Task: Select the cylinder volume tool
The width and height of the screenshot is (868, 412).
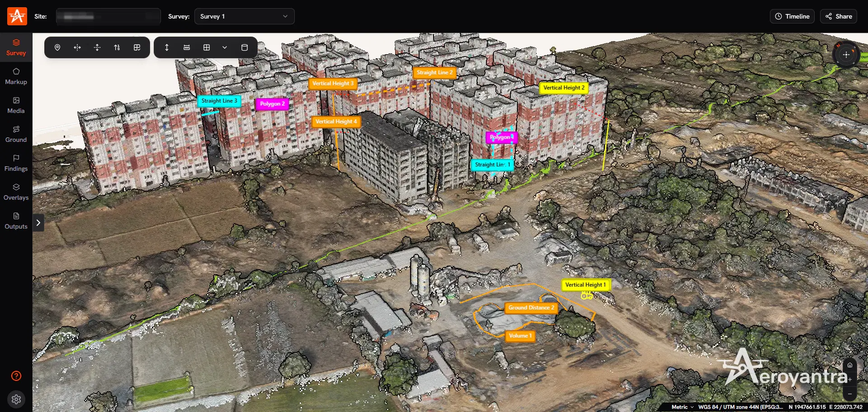Action: (245, 47)
